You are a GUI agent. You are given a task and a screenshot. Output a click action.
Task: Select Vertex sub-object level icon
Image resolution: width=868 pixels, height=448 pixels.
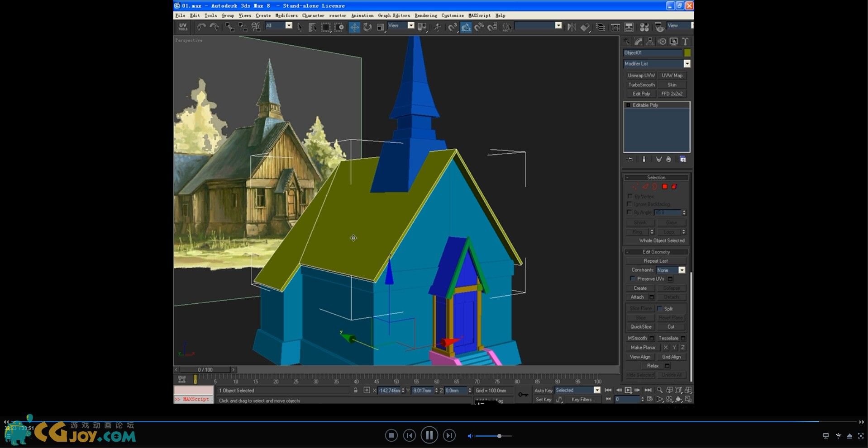tap(635, 187)
